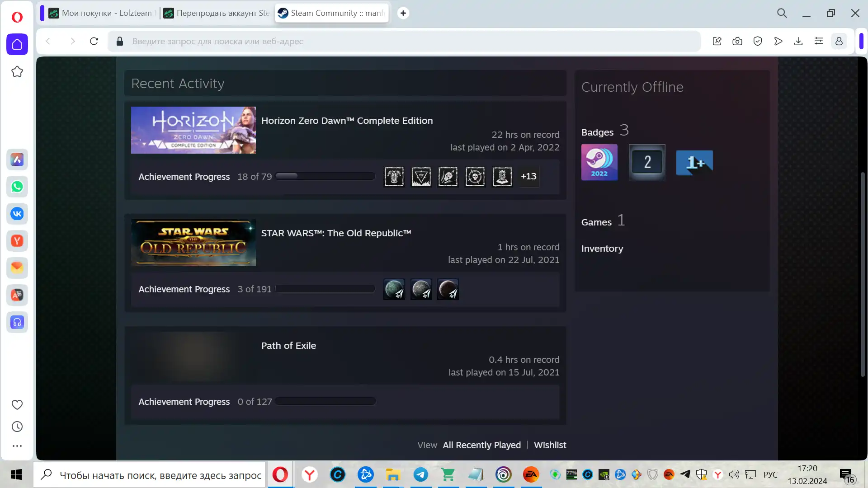Open sidebar setup three dots
The width and height of the screenshot is (868, 488).
(x=17, y=446)
